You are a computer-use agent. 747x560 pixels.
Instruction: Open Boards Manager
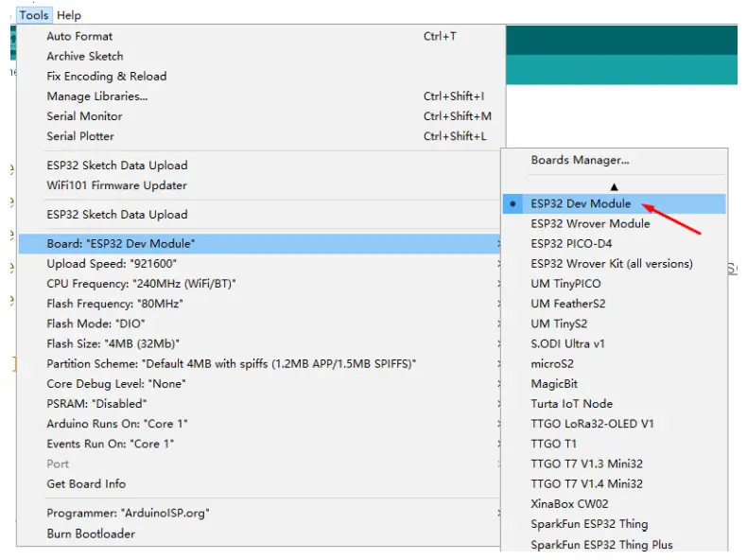(x=580, y=160)
